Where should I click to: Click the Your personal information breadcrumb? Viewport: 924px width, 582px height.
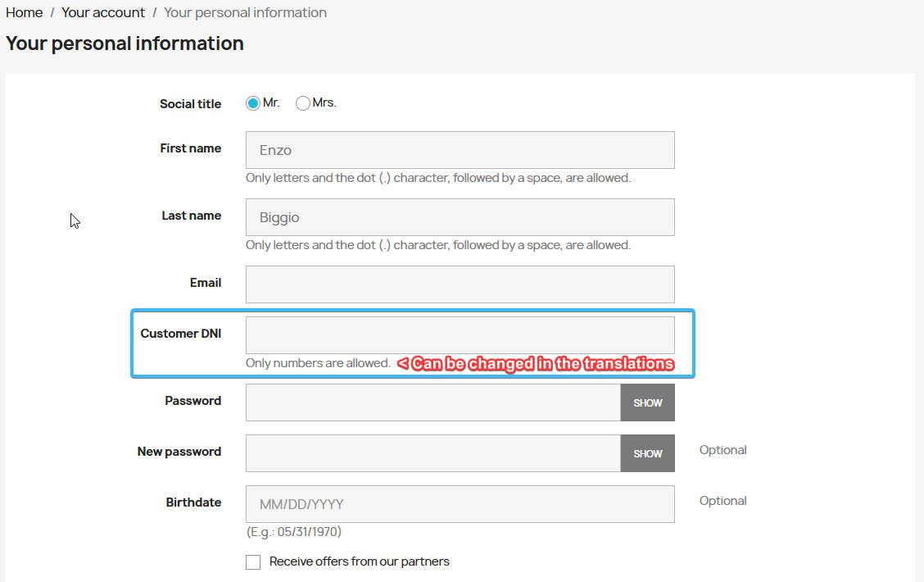245,13
